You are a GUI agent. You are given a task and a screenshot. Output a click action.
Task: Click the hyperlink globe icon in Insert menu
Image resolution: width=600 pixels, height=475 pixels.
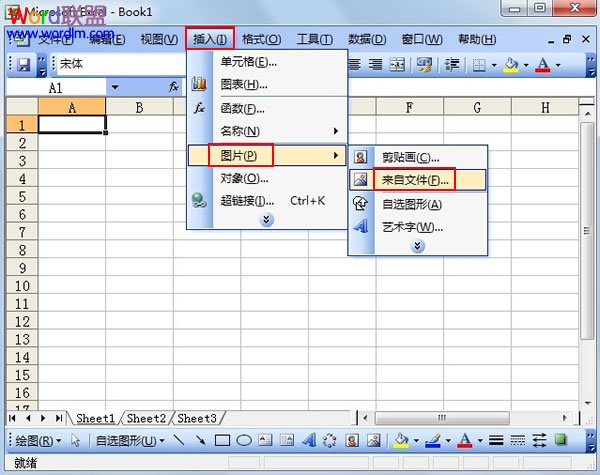pyautogui.click(x=199, y=200)
